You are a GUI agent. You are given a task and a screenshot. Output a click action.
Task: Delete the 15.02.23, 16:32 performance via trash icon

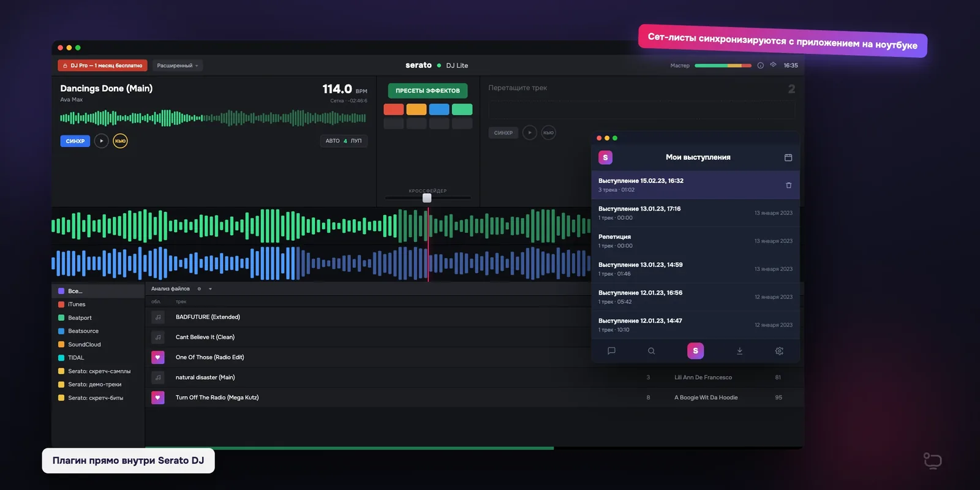788,185
